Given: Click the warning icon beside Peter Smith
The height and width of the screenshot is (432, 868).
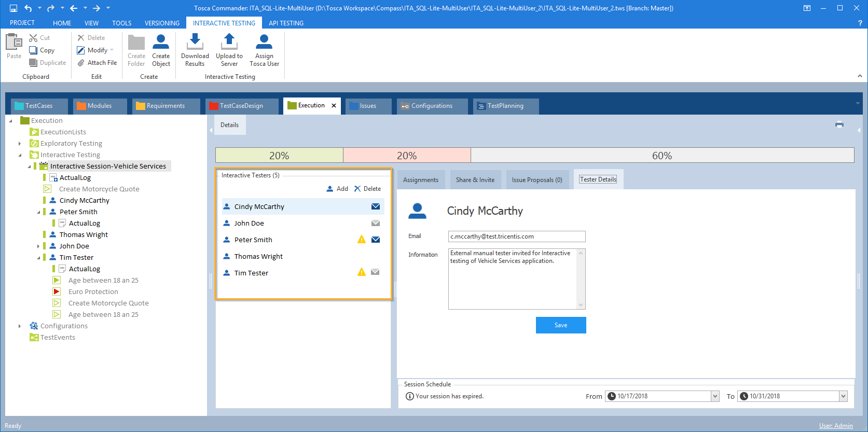Looking at the screenshot, I should coord(362,240).
